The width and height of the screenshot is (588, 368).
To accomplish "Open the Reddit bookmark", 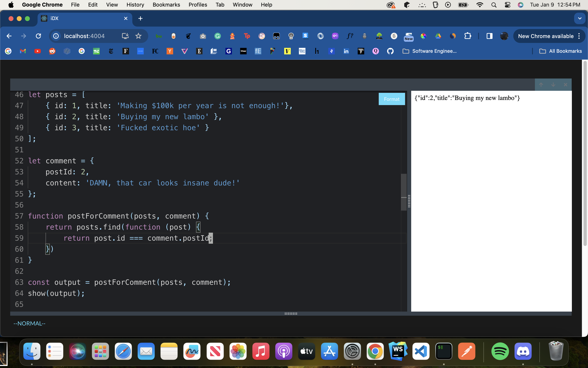I will pos(52,51).
